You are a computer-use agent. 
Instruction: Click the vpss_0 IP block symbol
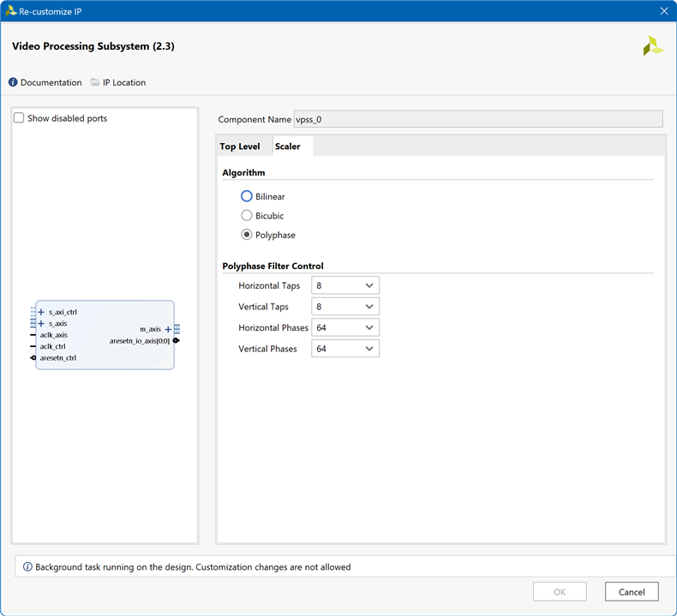coord(105,335)
